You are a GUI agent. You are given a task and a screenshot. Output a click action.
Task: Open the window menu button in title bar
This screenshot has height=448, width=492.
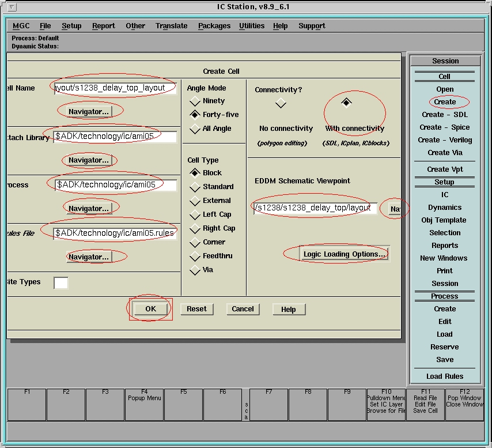click(12, 7)
